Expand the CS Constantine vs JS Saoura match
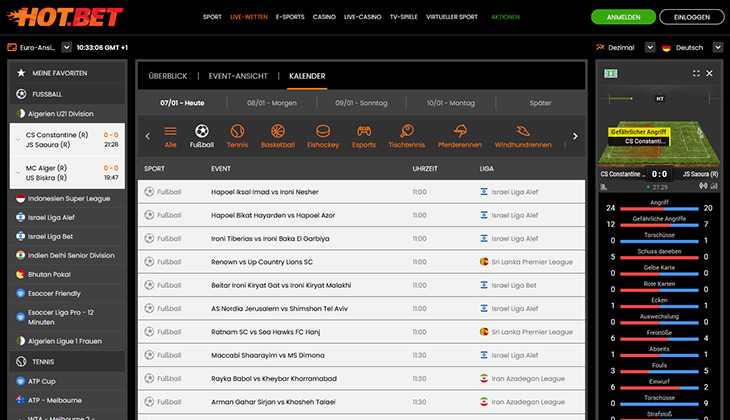The height and width of the screenshot is (420, 730). pos(18,139)
